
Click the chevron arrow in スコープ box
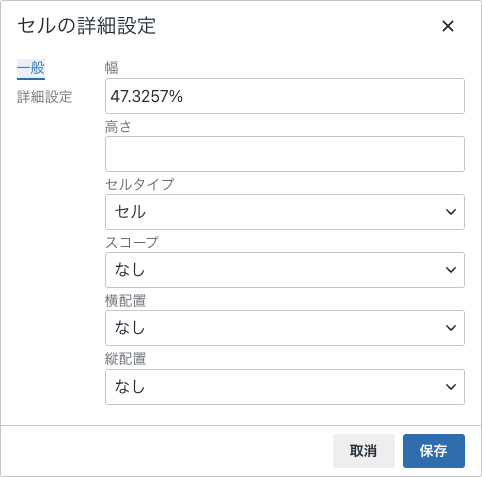coord(451,270)
